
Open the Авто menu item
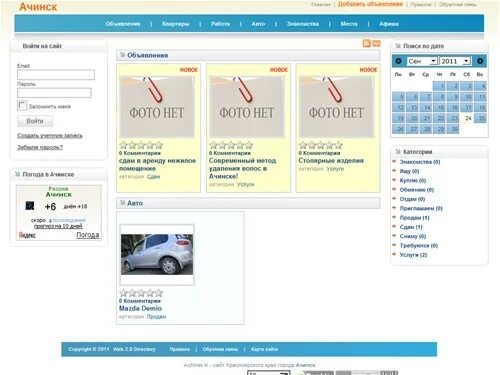[x=258, y=24]
